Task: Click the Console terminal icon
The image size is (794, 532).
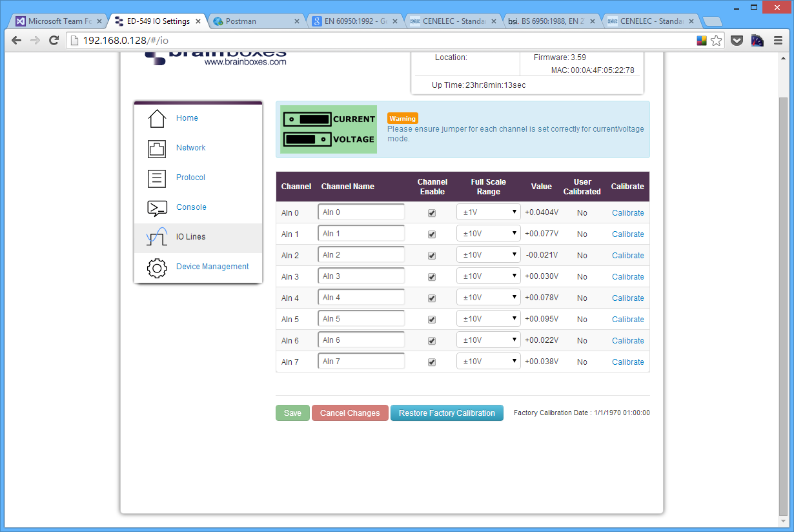Action: pyautogui.click(x=157, y=208)
